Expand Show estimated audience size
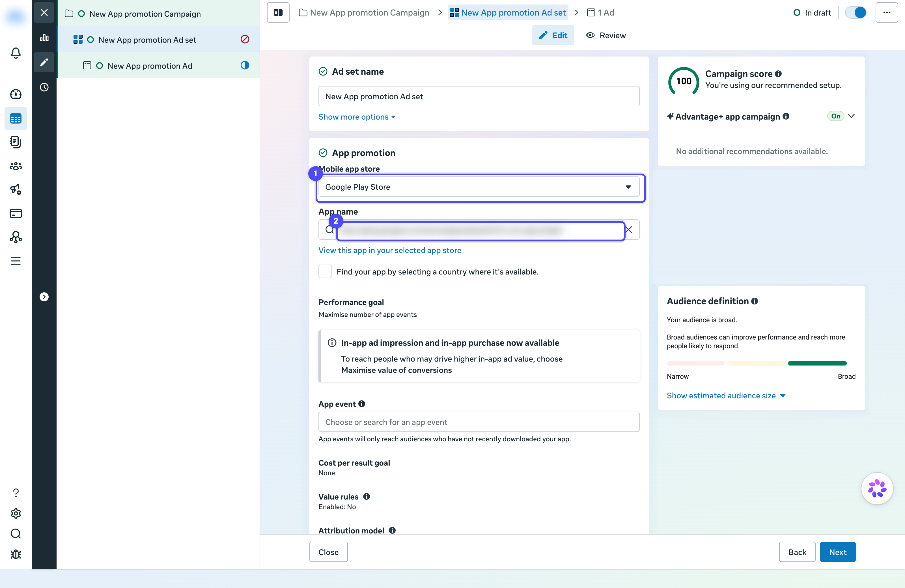 [726, 396]
